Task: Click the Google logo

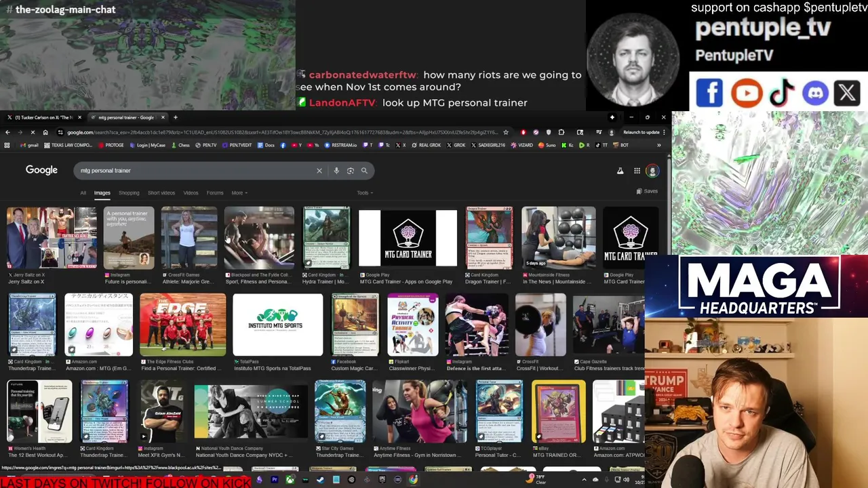Action: tap(41, 170)
